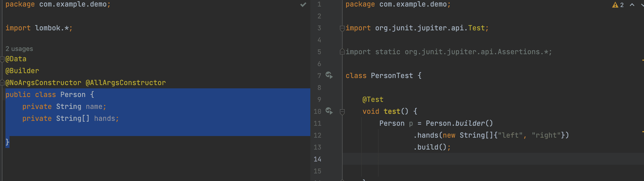Image resolution: width=644 pixels, height=181 pixels.
Task: Place cursor on Person.builder() call
Action: coord(459,123)
